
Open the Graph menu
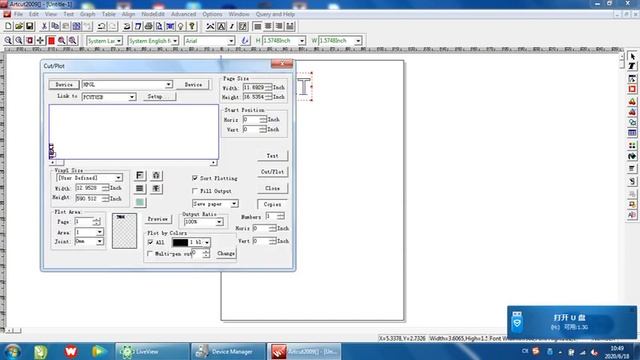(x=87, y=14)
